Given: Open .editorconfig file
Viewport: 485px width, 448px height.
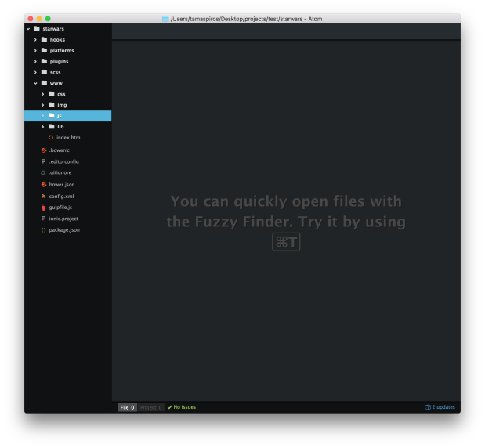Looking at the screenshot, I should point(63,161).
